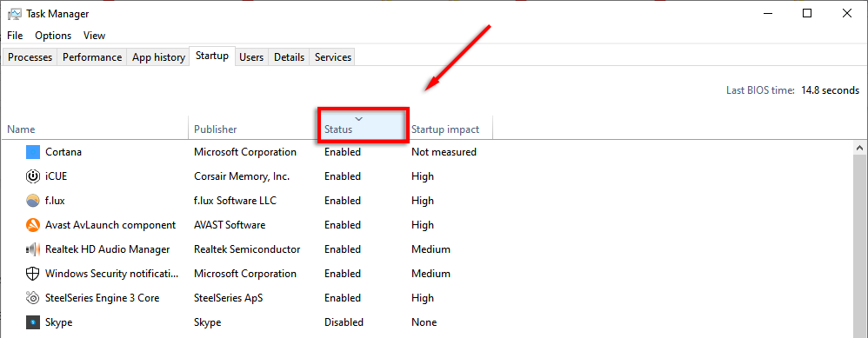Viewport: 868px width, 338px height.
Task: Switch to the Users tab
Action: pos(251,57)
